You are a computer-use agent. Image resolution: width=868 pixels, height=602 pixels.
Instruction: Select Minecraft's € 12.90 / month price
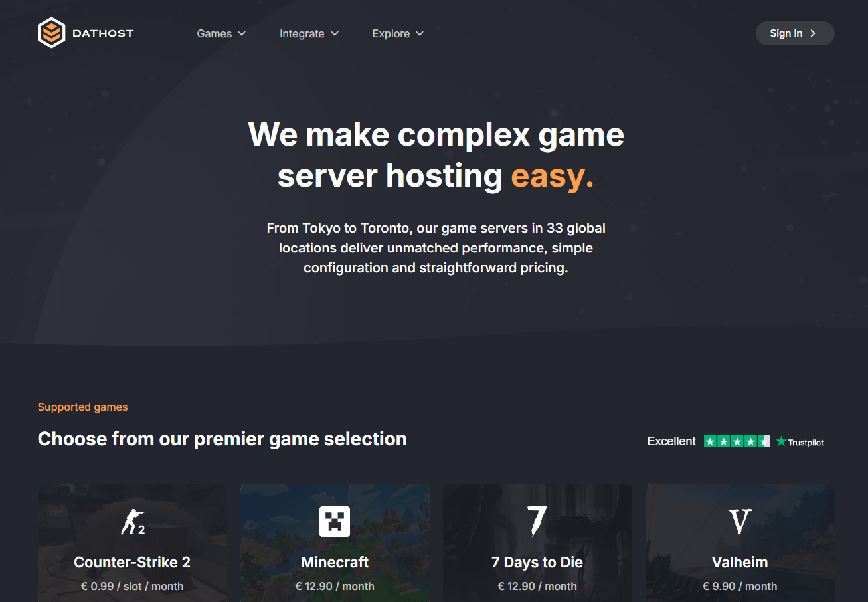tap(335, 586)
